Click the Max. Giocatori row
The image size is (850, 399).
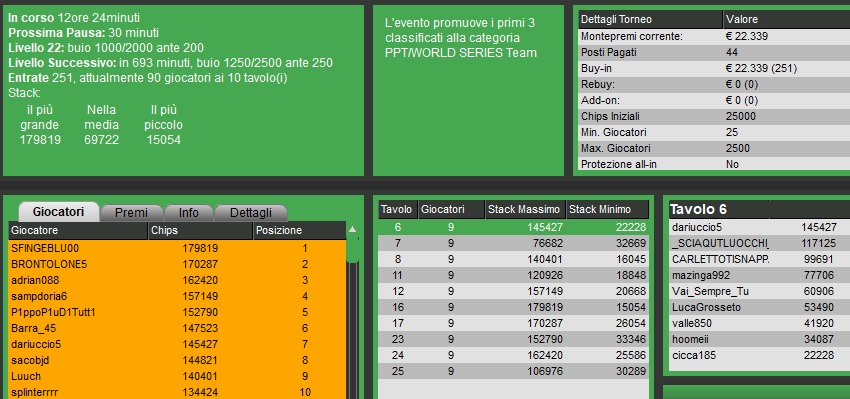click(714, 148)
